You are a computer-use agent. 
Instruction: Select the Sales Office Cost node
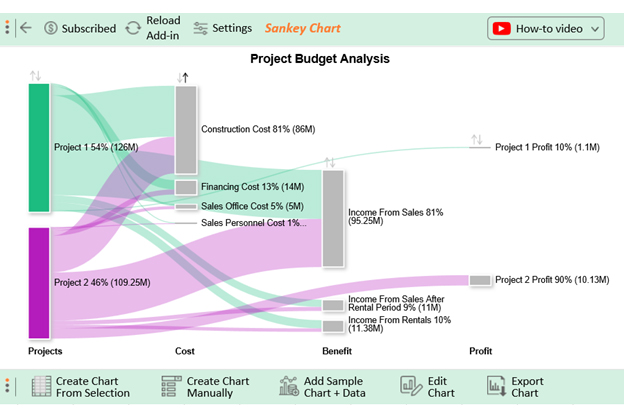point(186,207)
